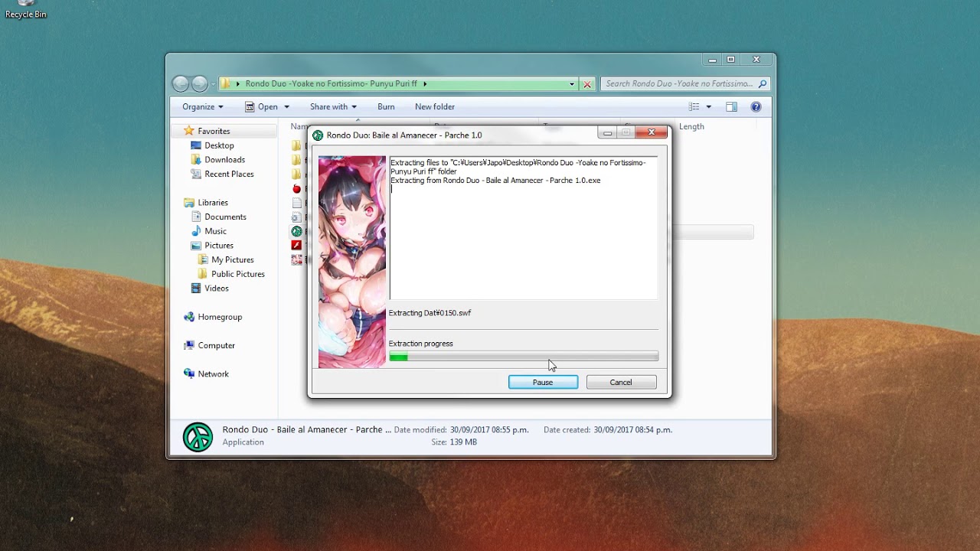Click the change view icon
Viewport: 980px width, 551px height.
(694, 106)
